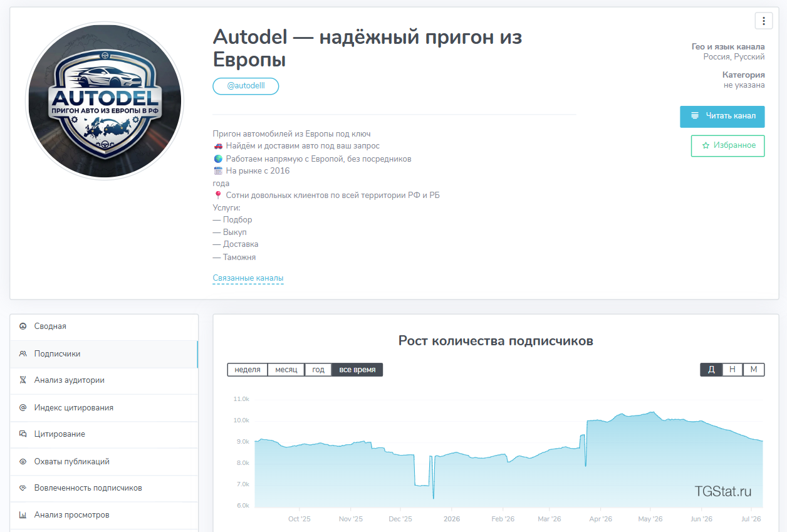787x532 pixels.
Task: Open Охваты публикаций section
Action: click(104, 462)
